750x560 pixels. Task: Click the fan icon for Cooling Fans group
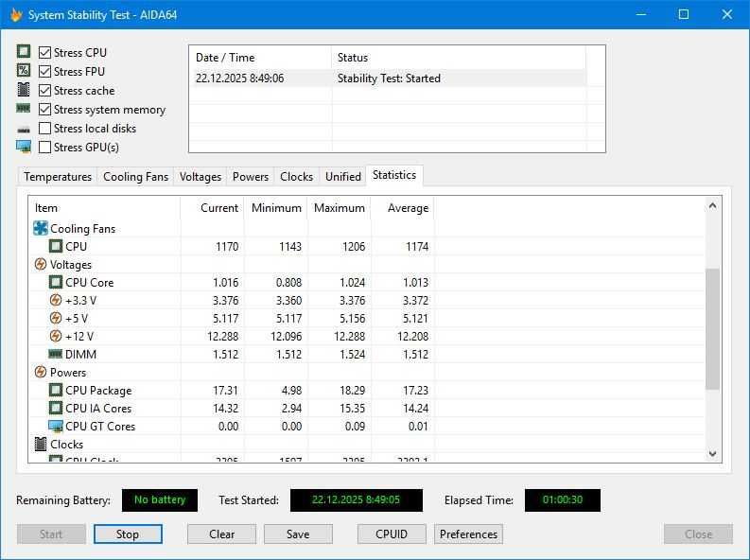pyautogui.click(x=40, y=228)
